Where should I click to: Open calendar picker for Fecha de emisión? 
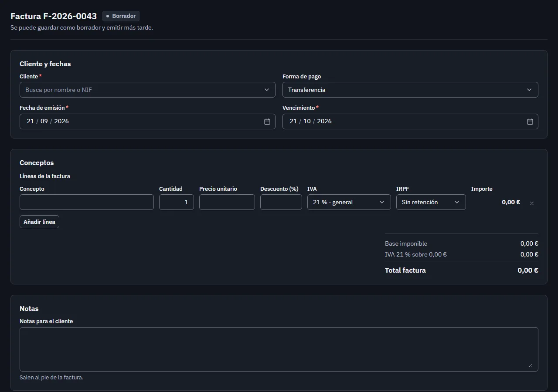(x=267, y=122)
